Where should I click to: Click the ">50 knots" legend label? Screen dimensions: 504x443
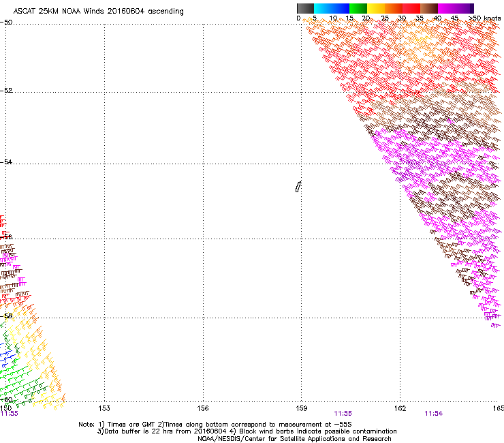pos(484,18)
